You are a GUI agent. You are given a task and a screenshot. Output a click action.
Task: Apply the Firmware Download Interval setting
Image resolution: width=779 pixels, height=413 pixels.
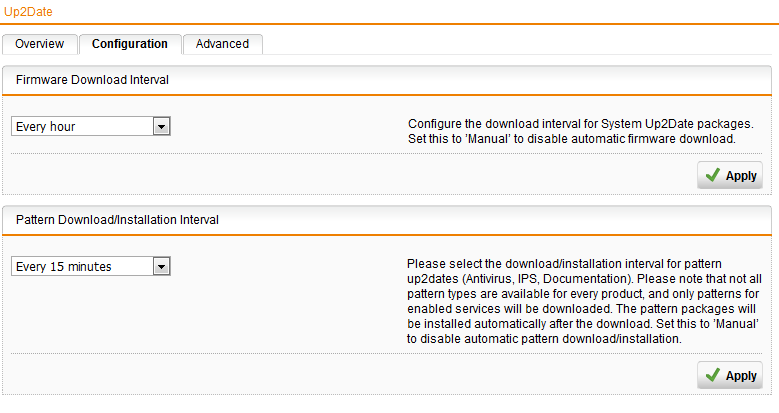[x=730, y=175]
